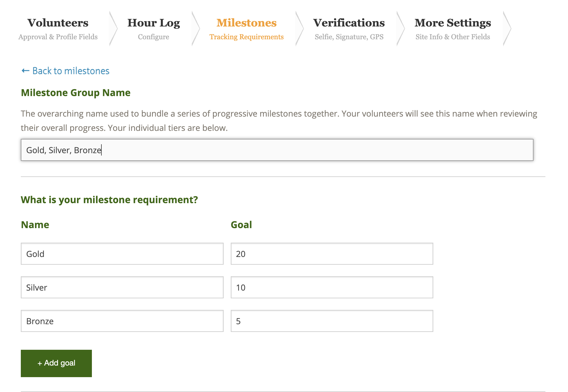Add a new goal row
The image size is (568, 392).
(56, 363)
